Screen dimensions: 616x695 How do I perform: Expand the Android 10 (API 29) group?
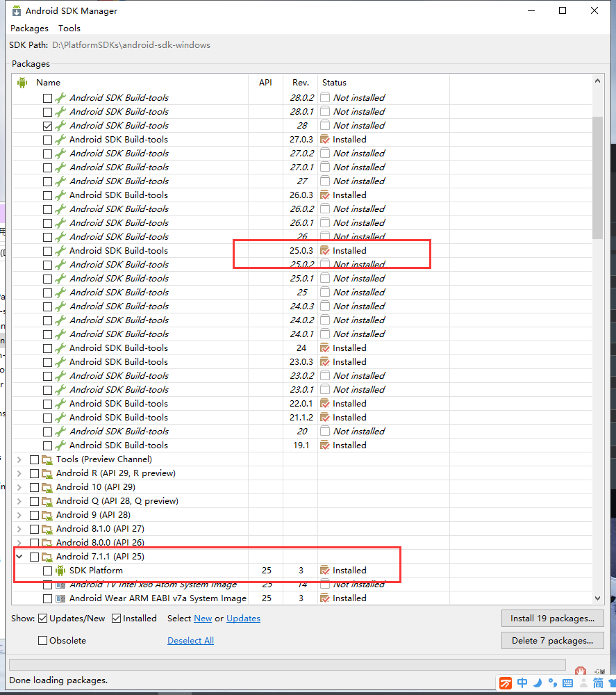pyautogui.click(x=19, y=488)
